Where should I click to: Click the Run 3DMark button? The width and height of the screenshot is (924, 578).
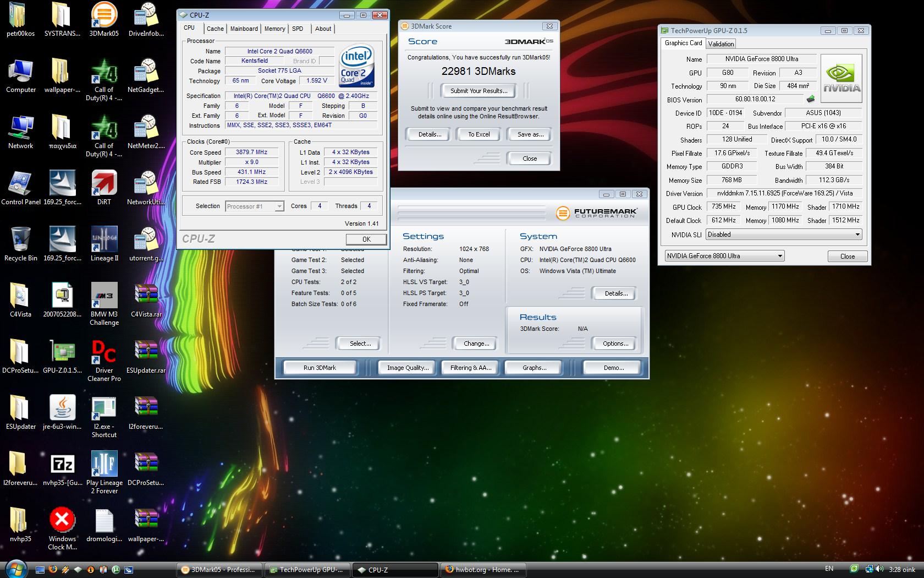[x=320, y=368]
